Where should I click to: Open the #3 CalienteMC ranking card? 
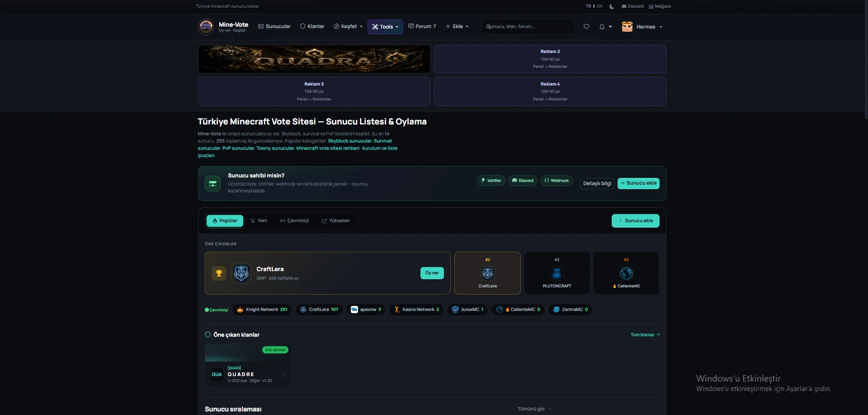[626, 273]
